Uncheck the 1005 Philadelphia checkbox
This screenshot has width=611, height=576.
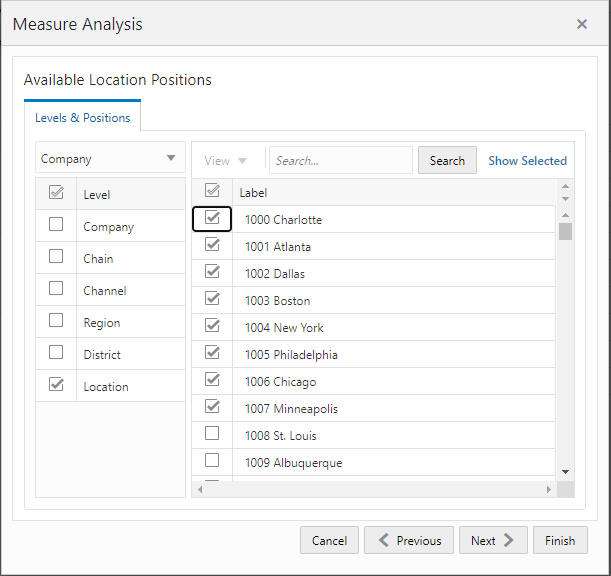(212, 352)
